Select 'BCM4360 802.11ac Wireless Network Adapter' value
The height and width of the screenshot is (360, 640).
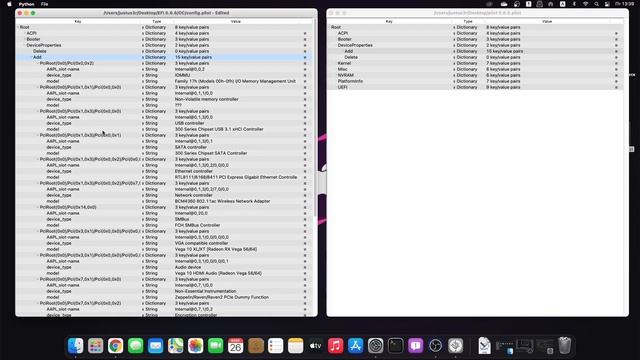click(x=222, y=201)
